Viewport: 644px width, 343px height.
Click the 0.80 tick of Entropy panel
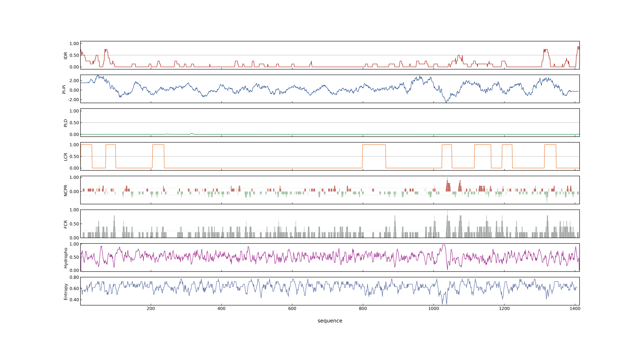(74, 277)
